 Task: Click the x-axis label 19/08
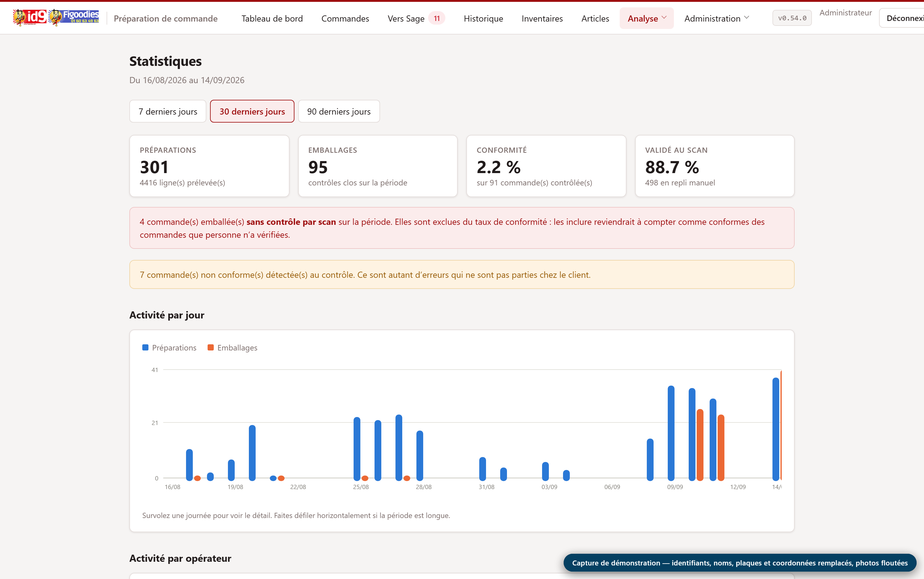pos(235,487)
